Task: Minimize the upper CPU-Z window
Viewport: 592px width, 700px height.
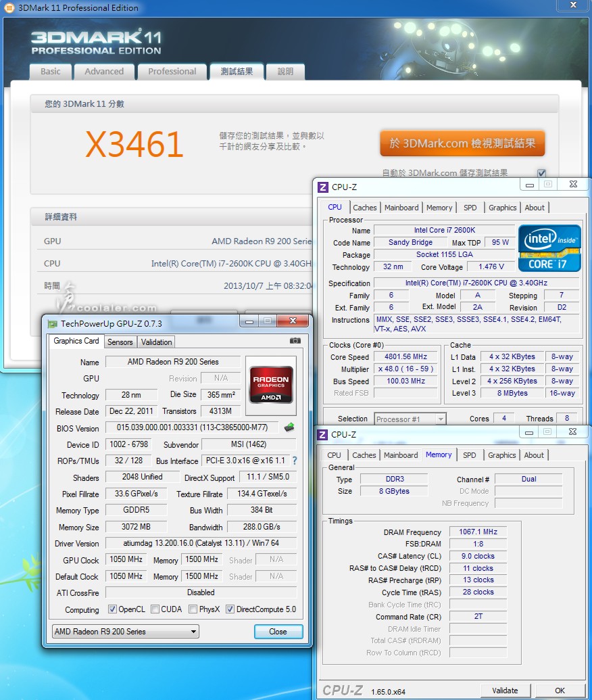Action: (x=529, y=185)
